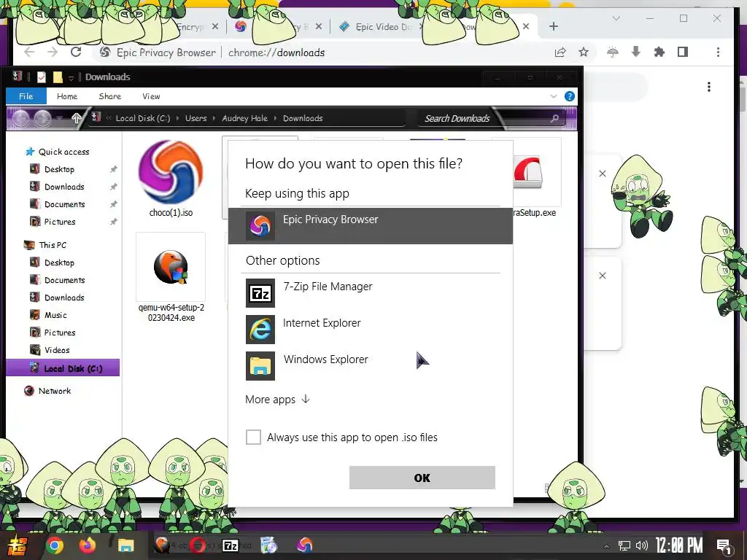Open the browser downloads arrow icon
The height and width of the screenshot is (560, 747).
[x=636, y=52]
